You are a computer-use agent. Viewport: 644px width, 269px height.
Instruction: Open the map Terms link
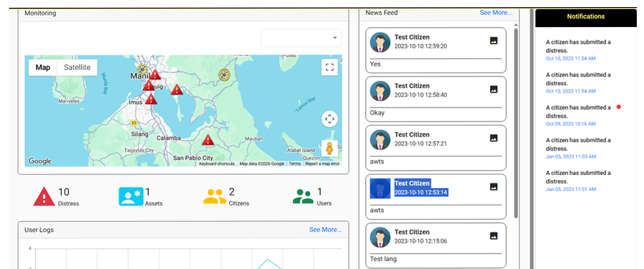tap(294, 164)
